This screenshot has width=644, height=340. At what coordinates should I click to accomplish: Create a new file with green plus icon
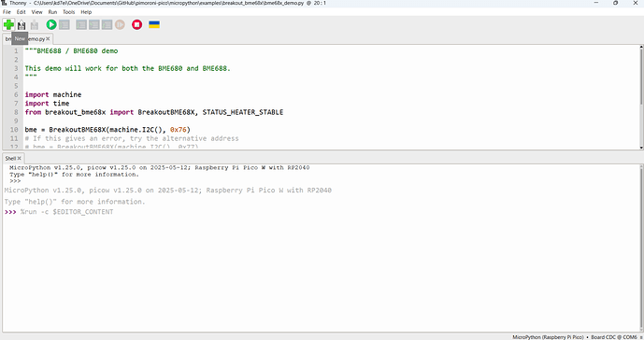point(8,24)
